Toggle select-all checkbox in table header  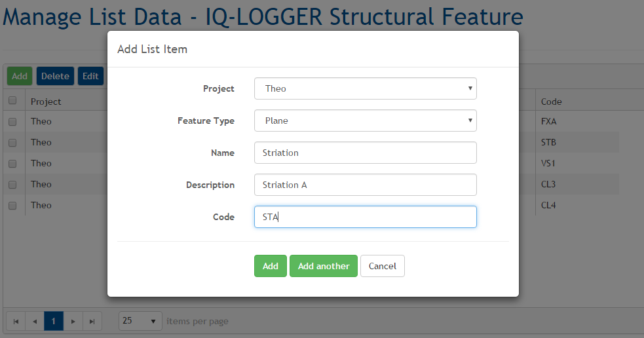click(12, 101)
